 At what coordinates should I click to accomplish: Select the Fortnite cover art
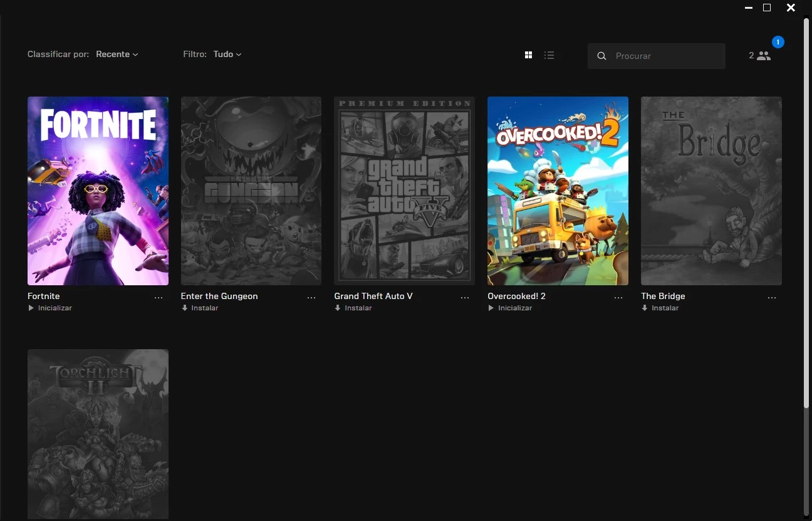(x=98, y=191)
